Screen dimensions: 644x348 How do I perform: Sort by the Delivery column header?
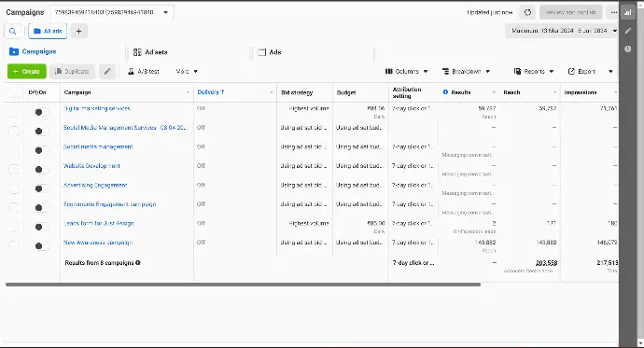[x=211, y=92]
